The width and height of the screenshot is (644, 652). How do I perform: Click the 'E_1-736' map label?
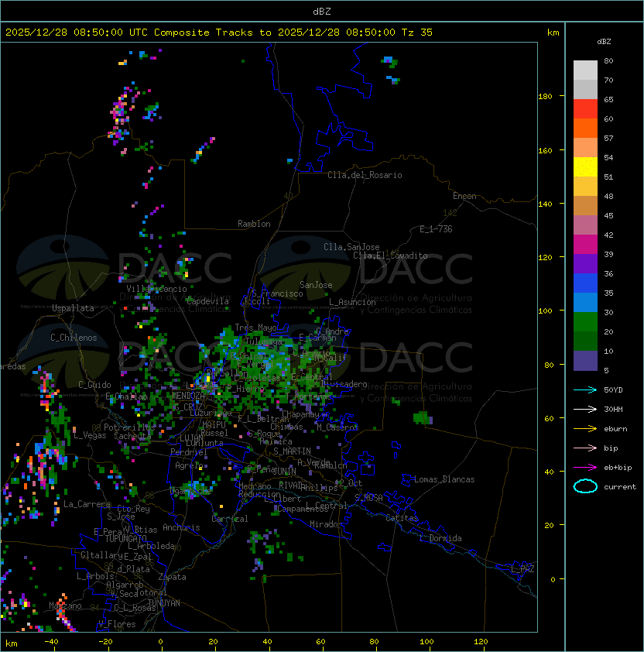click(x=436, y=229)
